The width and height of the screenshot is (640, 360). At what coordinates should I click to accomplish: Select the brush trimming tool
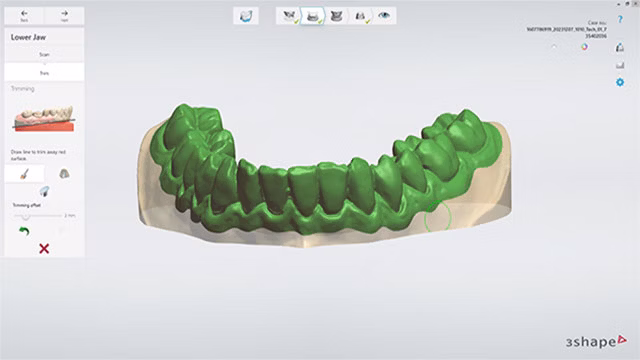(x=24, y=174)
